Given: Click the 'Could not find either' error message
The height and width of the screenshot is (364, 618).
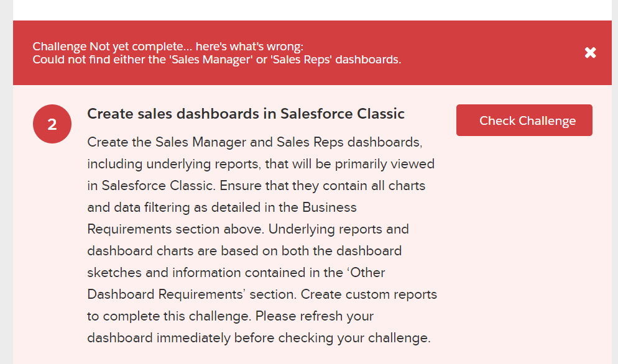Looking at the screenshot, I should pyautogui.click(x=216, y=60).
